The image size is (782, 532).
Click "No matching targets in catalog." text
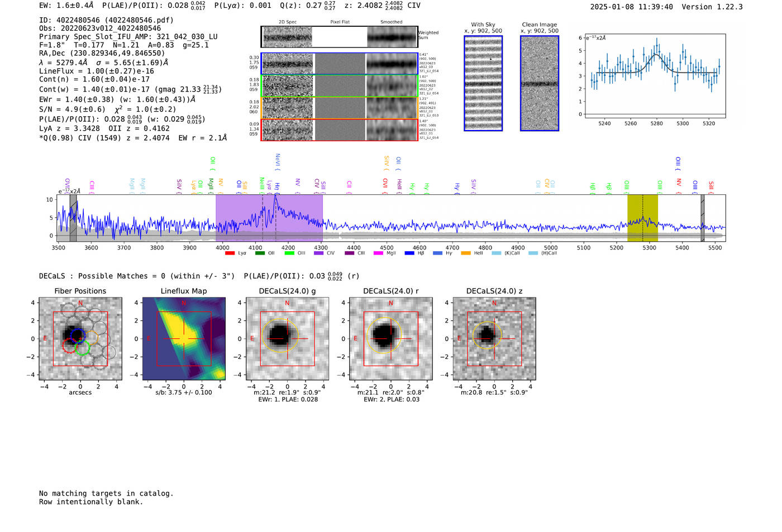coord(106,493)
